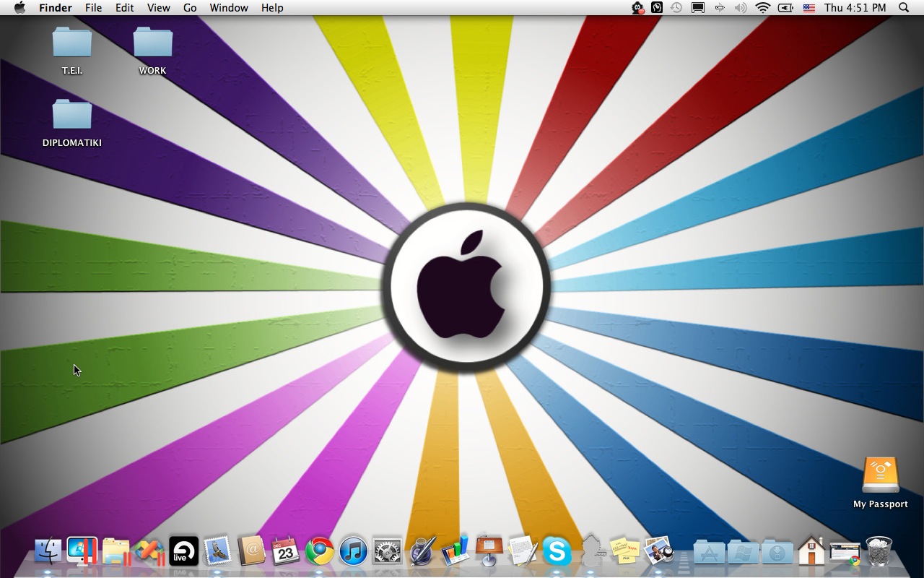Image resolution: width=924 pixels, height=578 pixels.
Task: Launch the MATLAB icon in dock
Action: point(149,552)
